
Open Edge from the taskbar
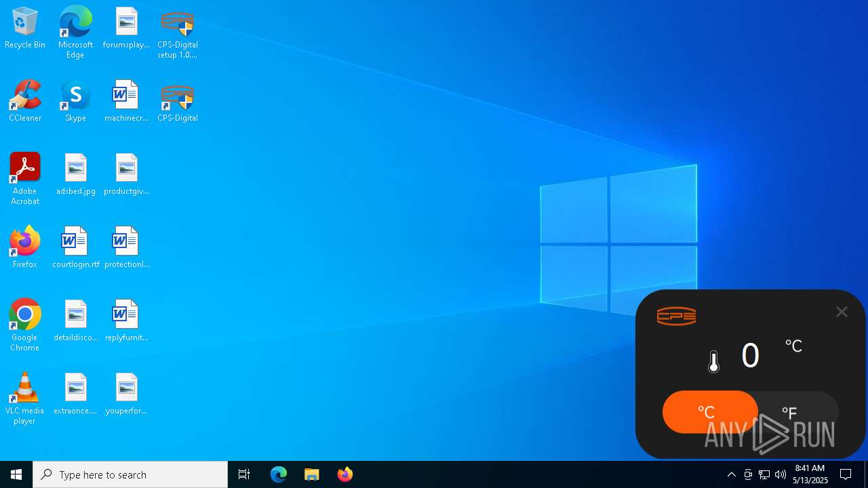click(279, 474)
